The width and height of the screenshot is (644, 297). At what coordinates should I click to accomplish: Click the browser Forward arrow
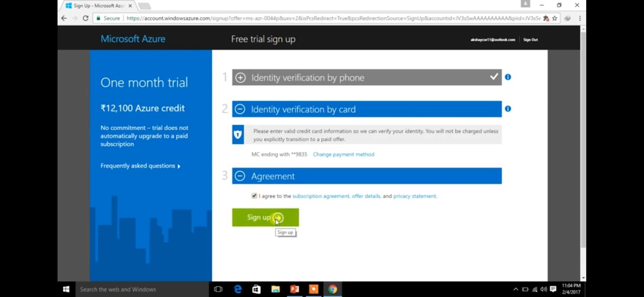click(x=74, y=18)
